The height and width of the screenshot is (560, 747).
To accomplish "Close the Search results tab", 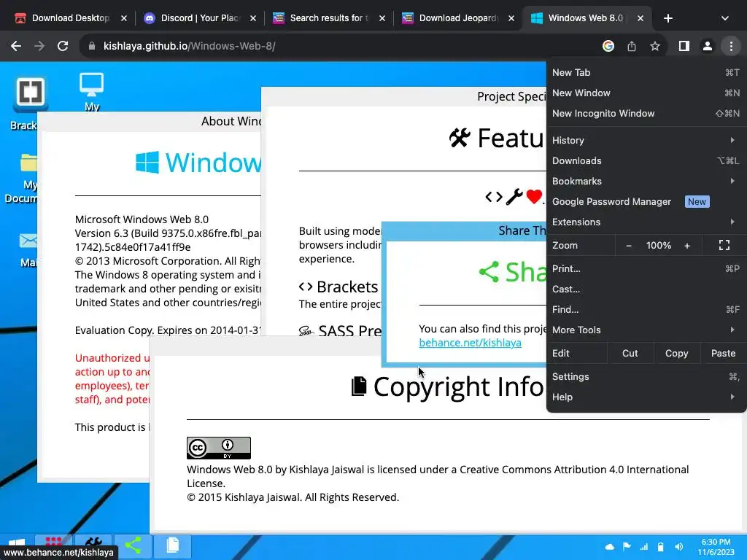I will pyautogui.click(x=382, y=18).
